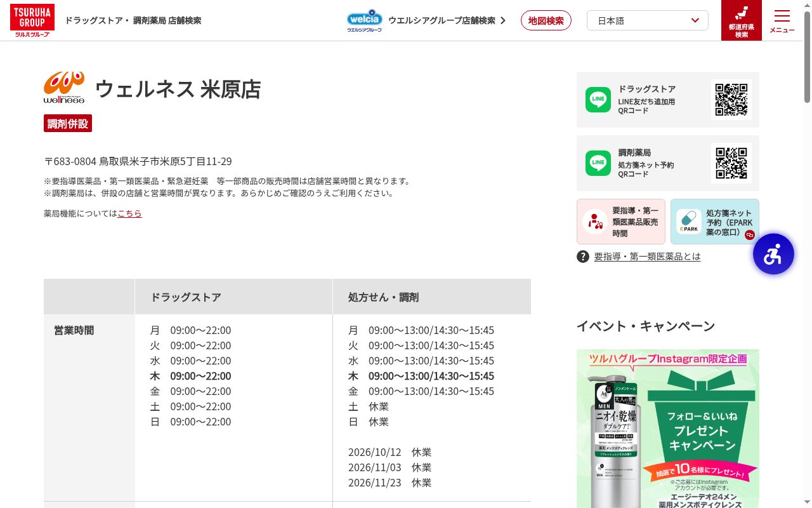The width and height of the screenshot is (812, 508).
Task: Click the LINE icon for ドラッグストア
Action: pyautogui.click(x=598, y=100)
